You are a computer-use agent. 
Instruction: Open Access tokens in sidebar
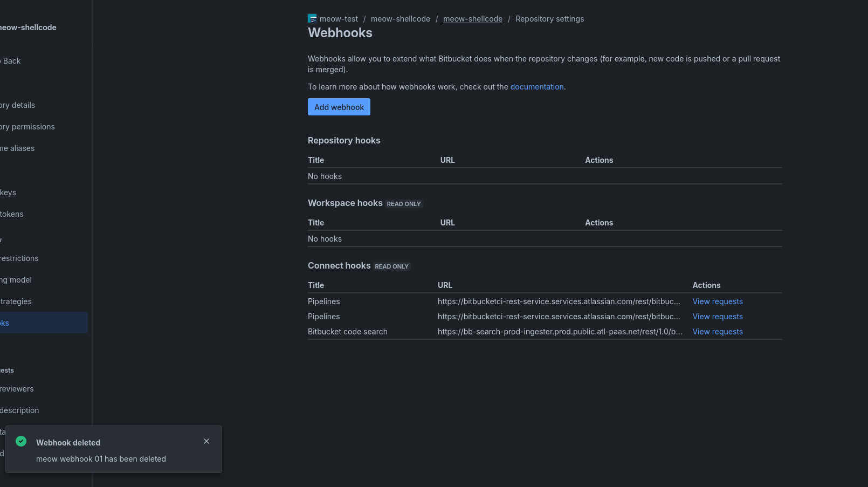(x=12, y=214)
